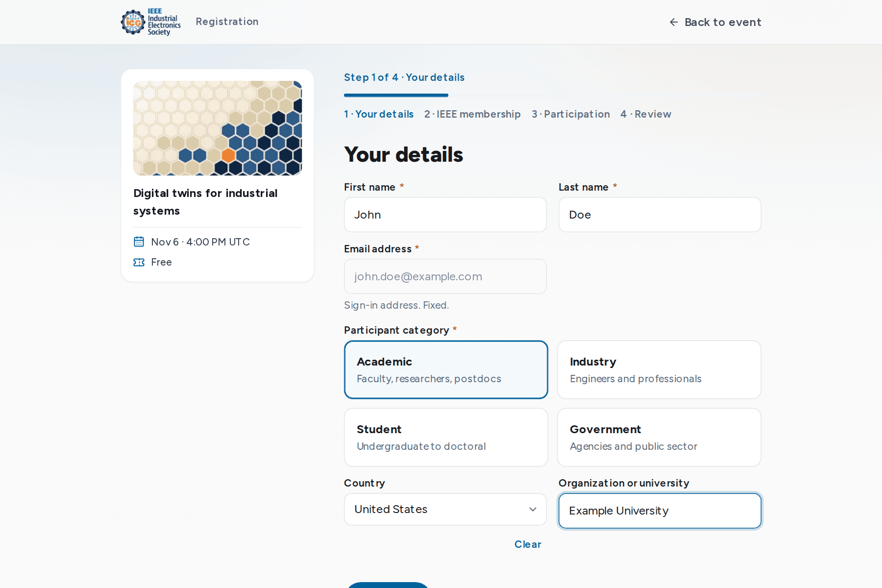Focus the First name field containing John

coord(445,215)
